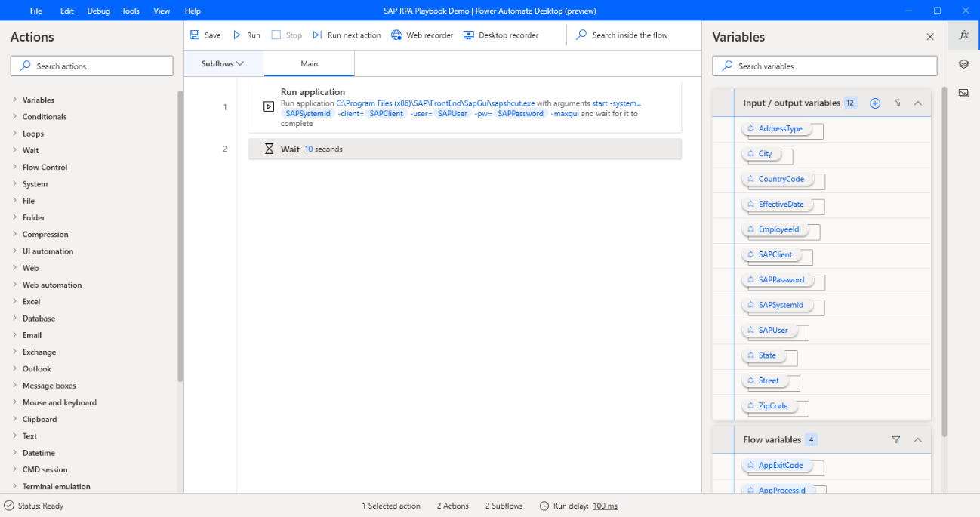Screen dimensions: 980x517
Task: Open the Debug menu
Action: coord(98,11)
